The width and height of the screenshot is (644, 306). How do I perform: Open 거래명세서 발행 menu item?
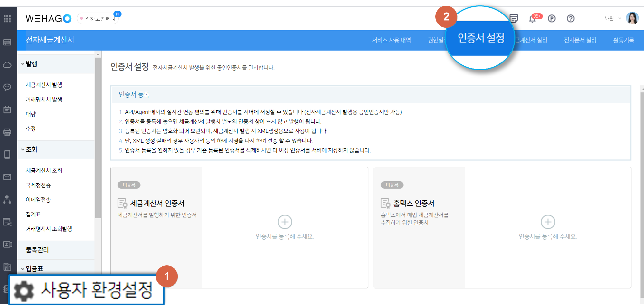44,100
